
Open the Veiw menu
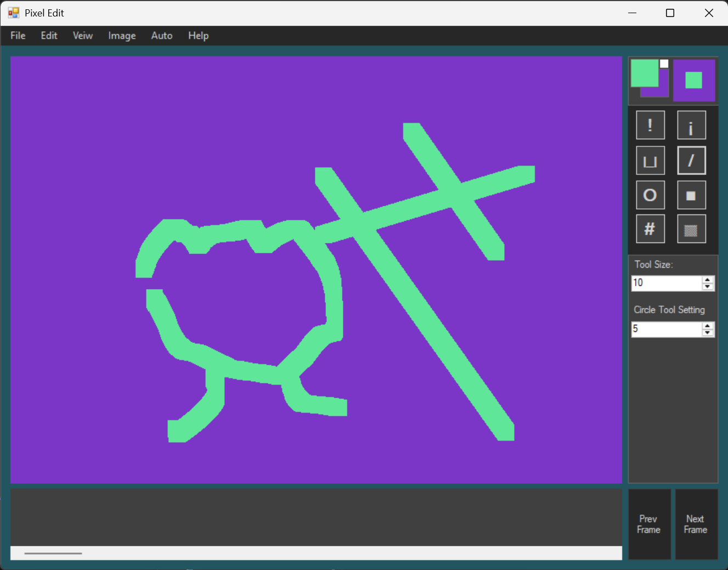click(x=82, y=35)
